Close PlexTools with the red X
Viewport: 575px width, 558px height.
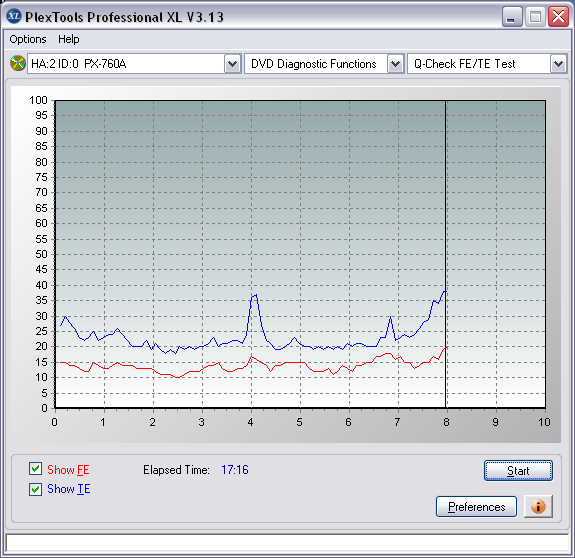(558, 17)
